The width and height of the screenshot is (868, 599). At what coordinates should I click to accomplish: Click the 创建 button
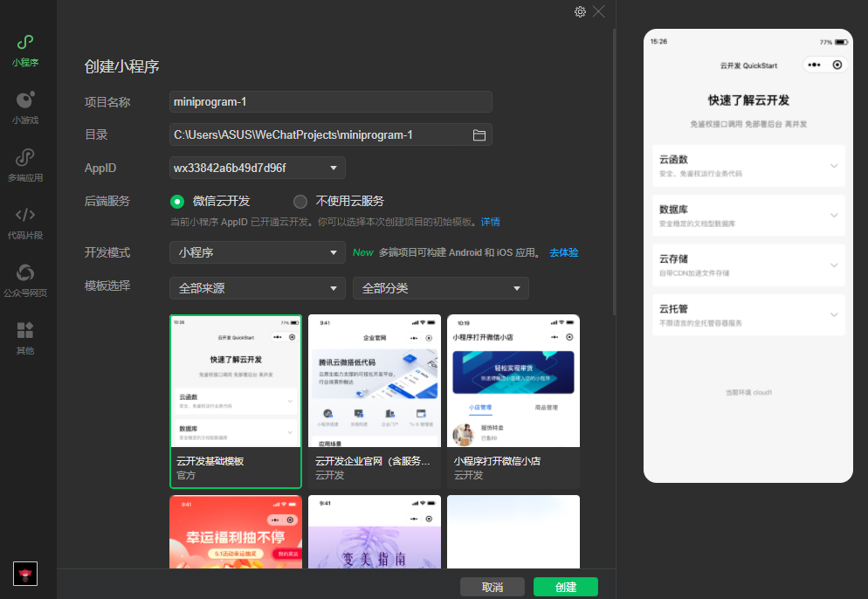[x=566, y=587]
